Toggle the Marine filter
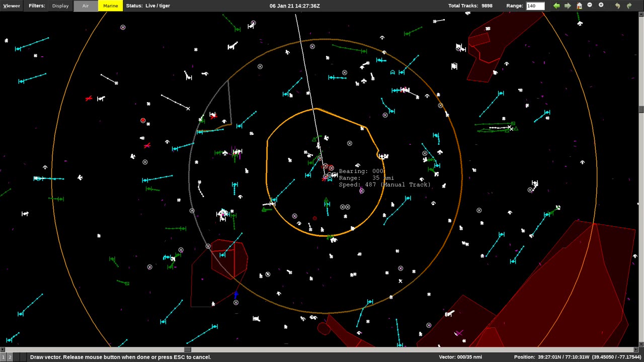The image size is (644, 362). [x=111, y=6]
